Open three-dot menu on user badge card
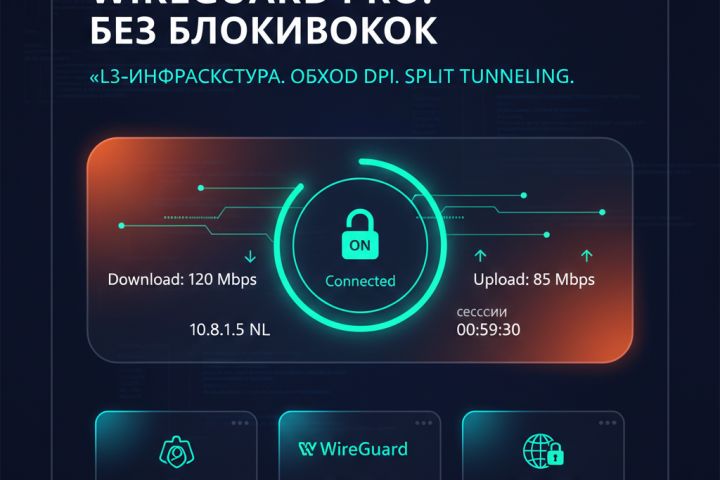Viewport: 720px width, 480px height. (x=240, y=423)
